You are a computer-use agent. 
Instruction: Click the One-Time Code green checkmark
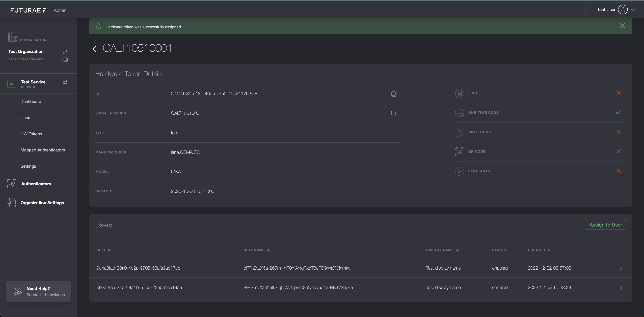point(619,112)
